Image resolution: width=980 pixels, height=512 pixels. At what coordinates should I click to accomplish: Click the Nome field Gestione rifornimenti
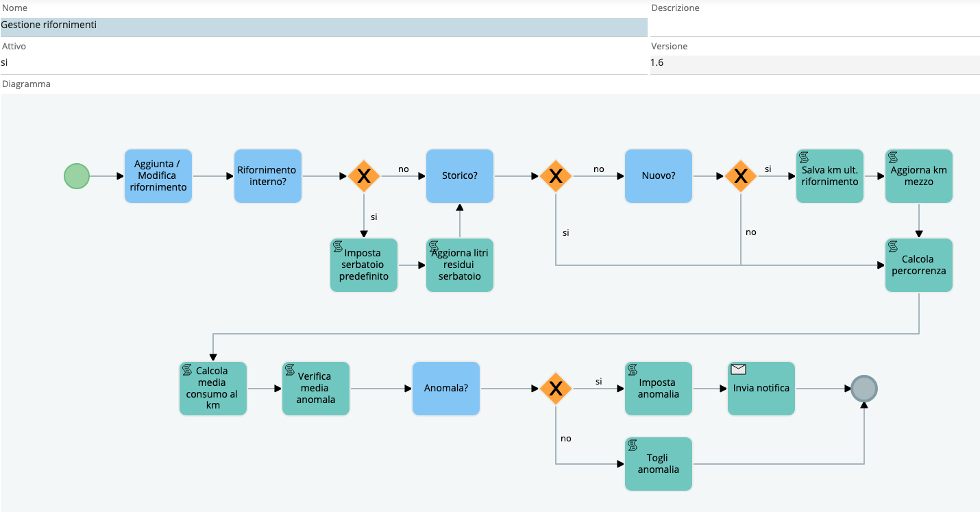click(323, 27)
